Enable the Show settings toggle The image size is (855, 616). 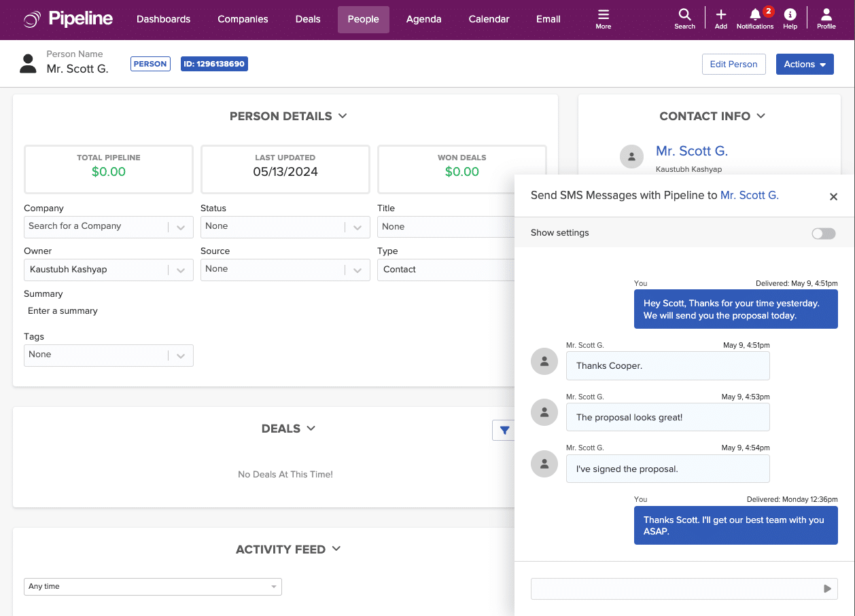(x=823, y=233)
